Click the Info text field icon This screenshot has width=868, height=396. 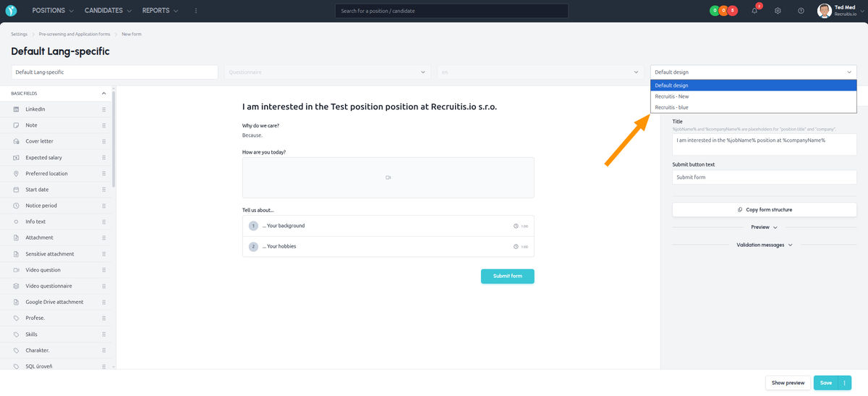[17, 222]
